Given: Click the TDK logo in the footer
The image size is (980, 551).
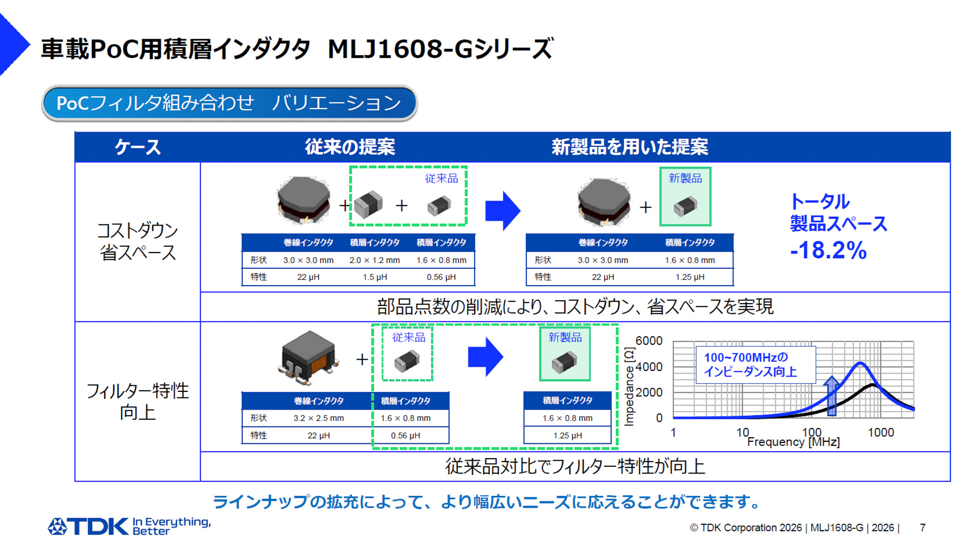Looking at the screenshot, I should point(88,527).
